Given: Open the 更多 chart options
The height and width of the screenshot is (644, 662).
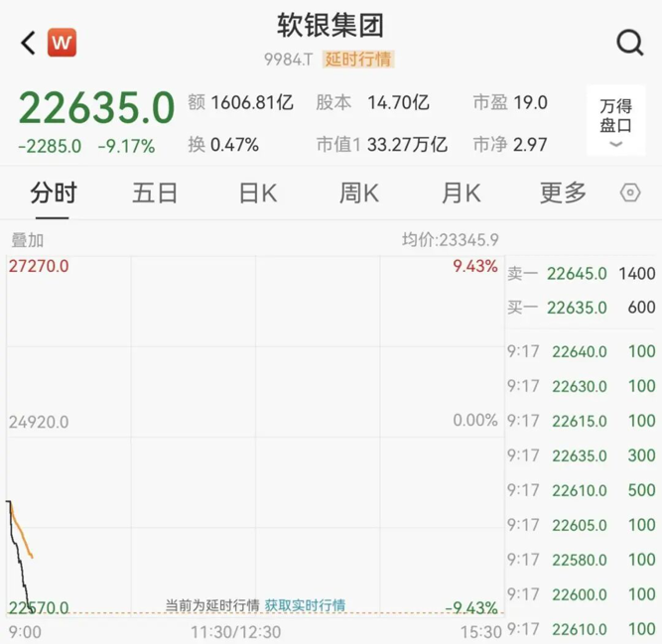Looking at the screenshot, I should [x=563, y=193].
